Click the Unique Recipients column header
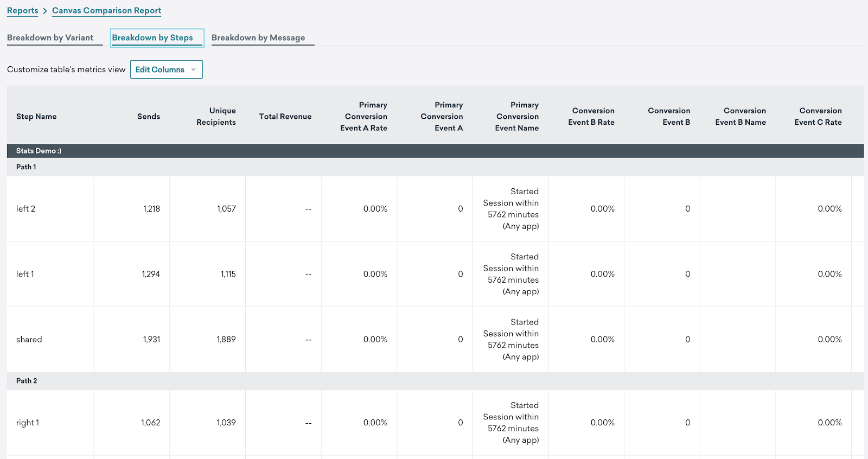The image size is (868, 459). (216, 116)
